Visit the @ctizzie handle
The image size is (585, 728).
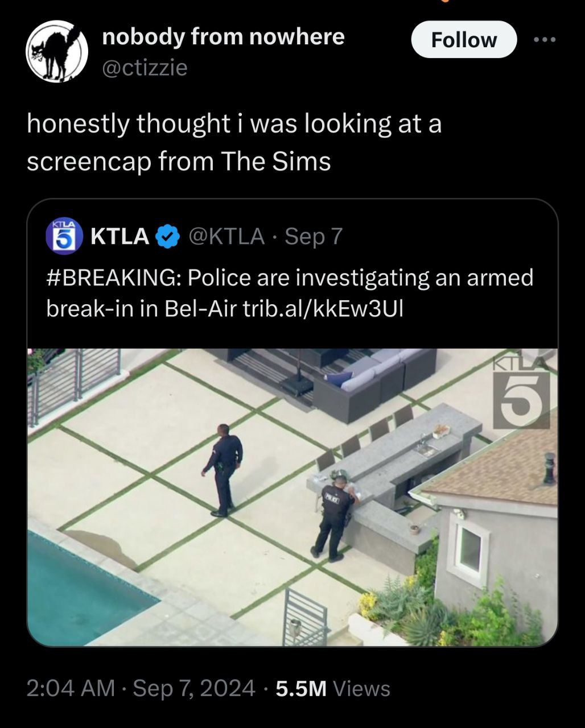point(144,68)
